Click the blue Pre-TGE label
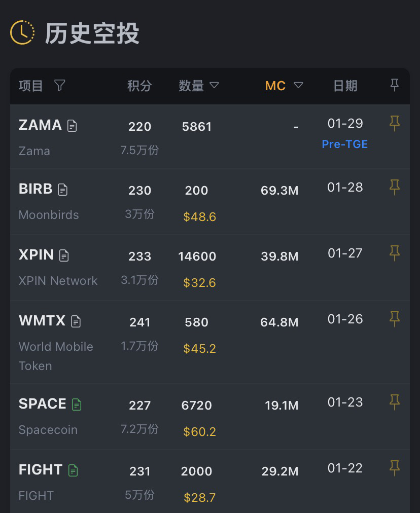Viewport: 420px width, 513px height. pyautogui.click(x=345, y=144)
